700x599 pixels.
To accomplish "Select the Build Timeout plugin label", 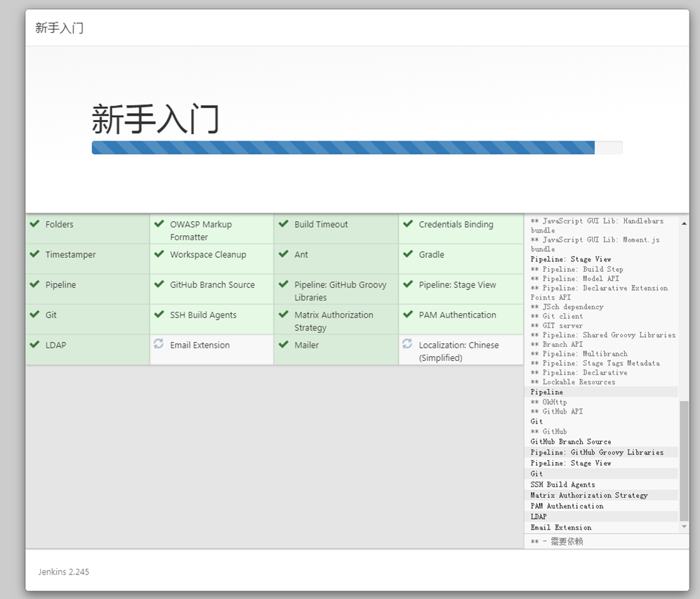I will [x=321, y=224].
